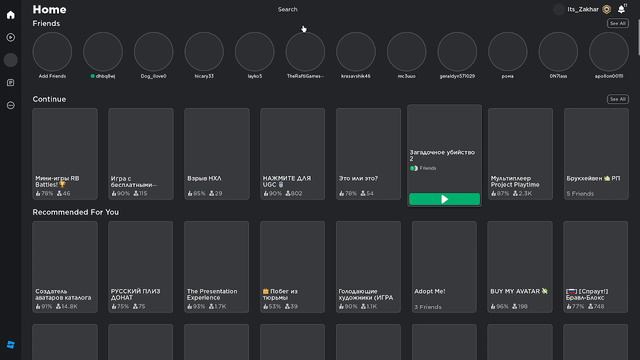This screenshot has height=360, width=640.
Task: Click the blue Roblox Studio icon
Action: [11, 345]
